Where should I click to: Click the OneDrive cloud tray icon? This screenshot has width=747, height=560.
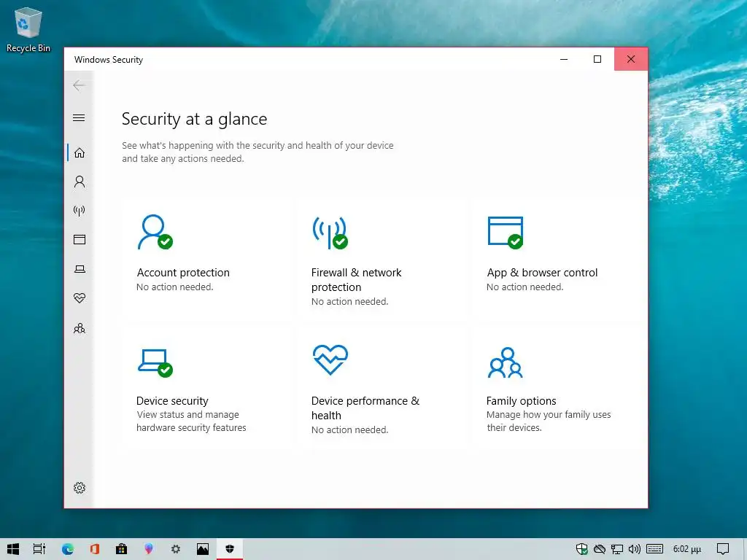[x=600, y=549]
